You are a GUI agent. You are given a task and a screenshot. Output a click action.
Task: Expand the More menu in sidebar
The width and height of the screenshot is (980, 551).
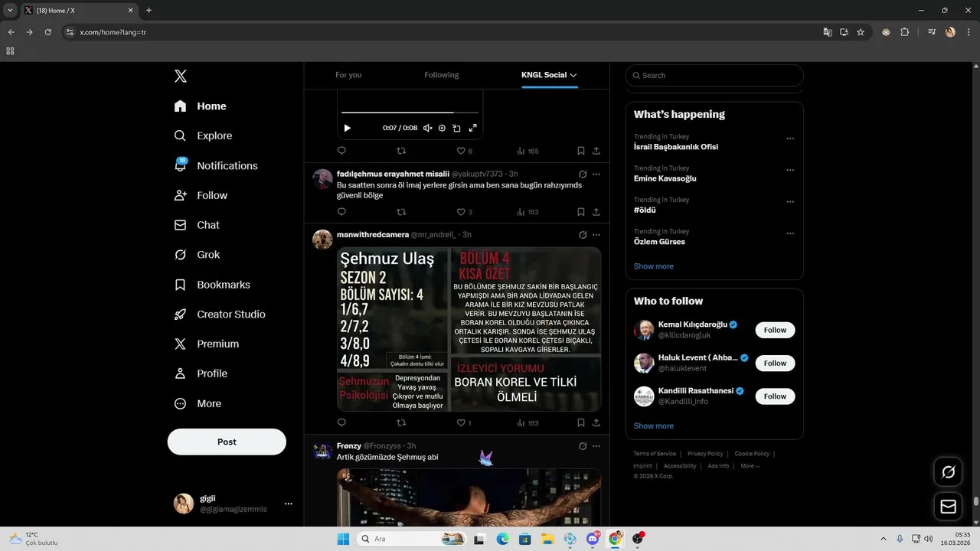click(x=198, y=403)
